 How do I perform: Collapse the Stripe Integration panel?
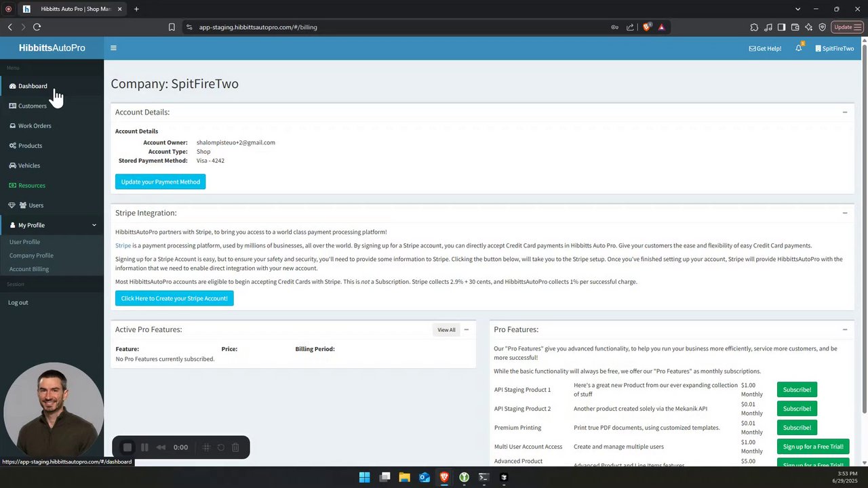coord(845,213)
